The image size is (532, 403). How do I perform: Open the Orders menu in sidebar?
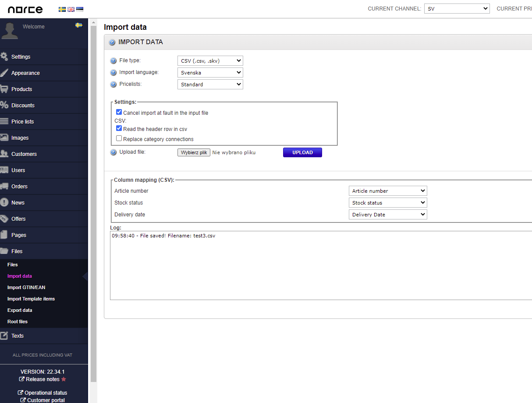[19, 187]
